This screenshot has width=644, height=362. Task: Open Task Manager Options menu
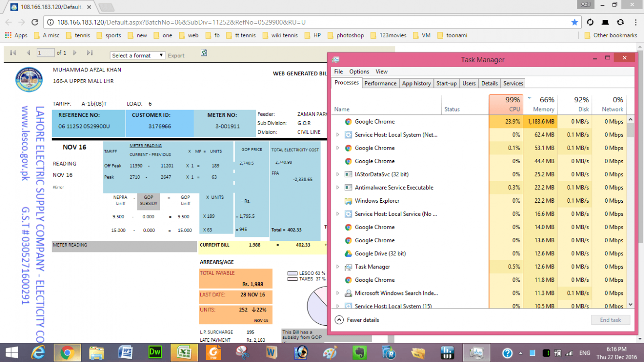(x=359, y=71)
